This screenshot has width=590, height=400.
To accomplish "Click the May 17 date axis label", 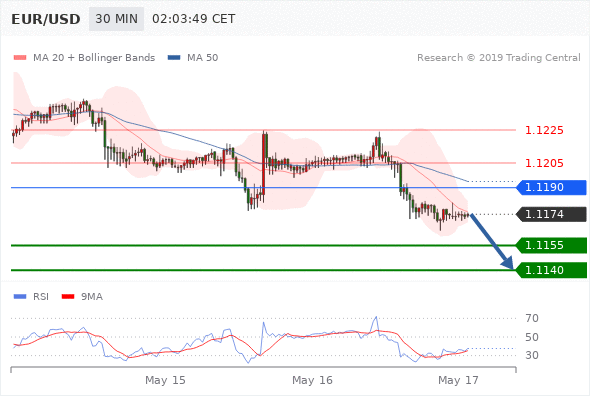I will (458, 380).
